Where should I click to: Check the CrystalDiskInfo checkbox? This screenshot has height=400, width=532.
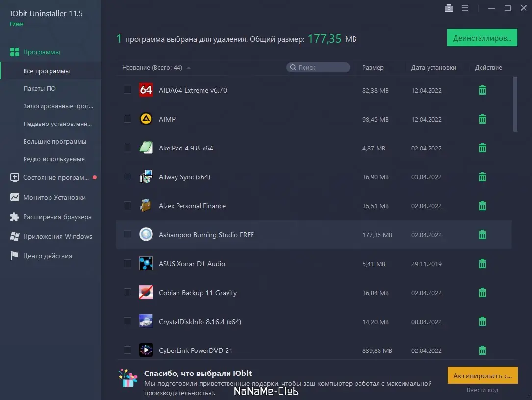pos(127,321)
